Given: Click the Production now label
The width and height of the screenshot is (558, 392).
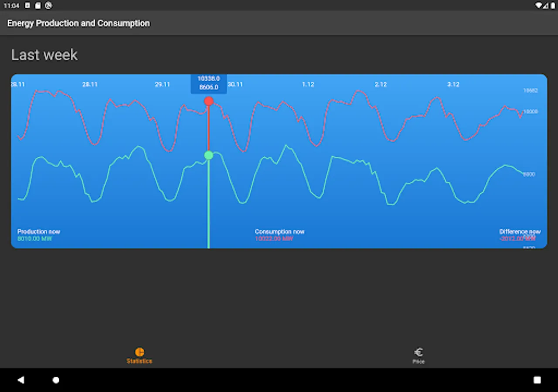Looking at the screenshot, I should tap(39, 232).
